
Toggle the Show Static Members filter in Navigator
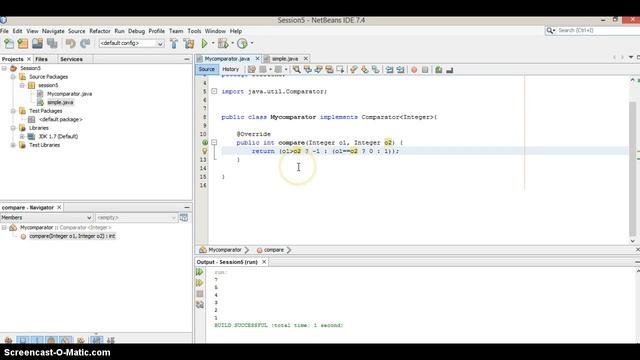(37, 340)
